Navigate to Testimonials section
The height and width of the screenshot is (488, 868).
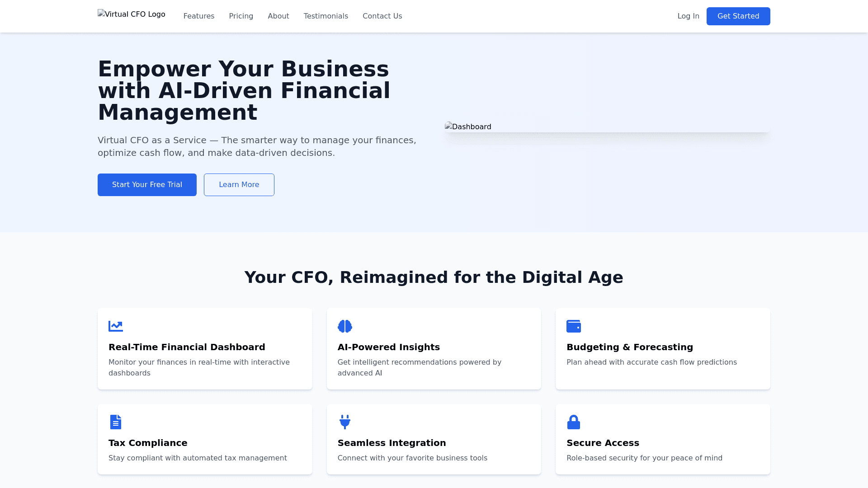pyautogui.click(x=326, y=16)
